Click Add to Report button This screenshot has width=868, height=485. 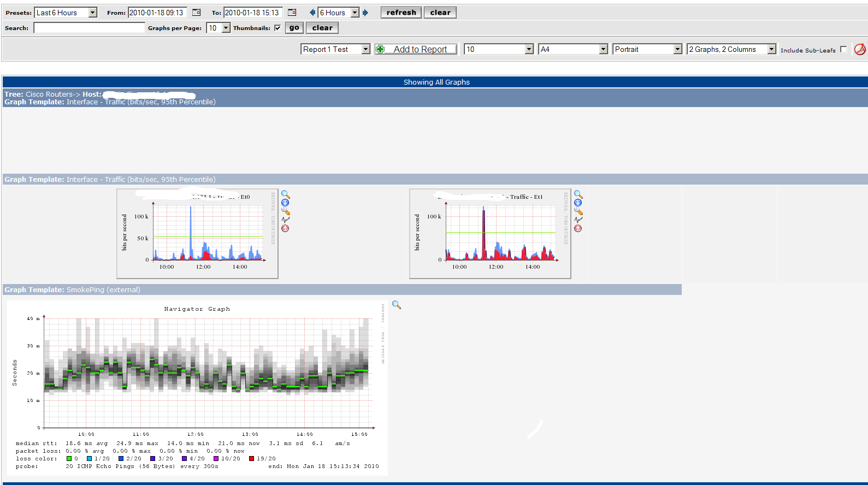coord(416,49)
